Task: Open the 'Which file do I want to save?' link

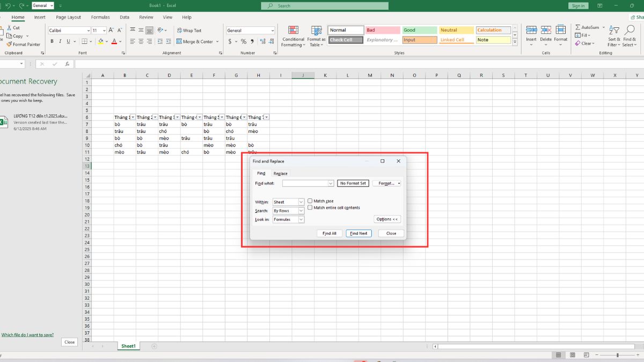Action: click(x=27, y=334)
